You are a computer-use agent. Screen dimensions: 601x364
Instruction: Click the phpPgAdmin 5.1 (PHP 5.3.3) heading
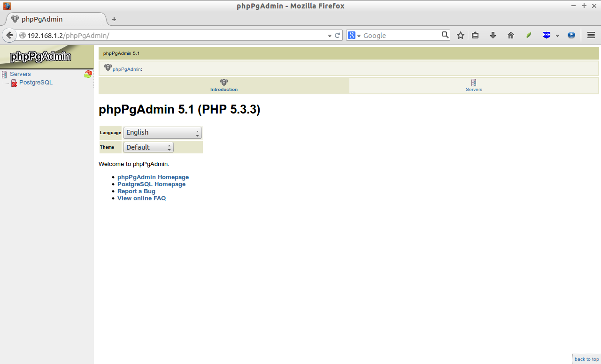tap(179, 110)
